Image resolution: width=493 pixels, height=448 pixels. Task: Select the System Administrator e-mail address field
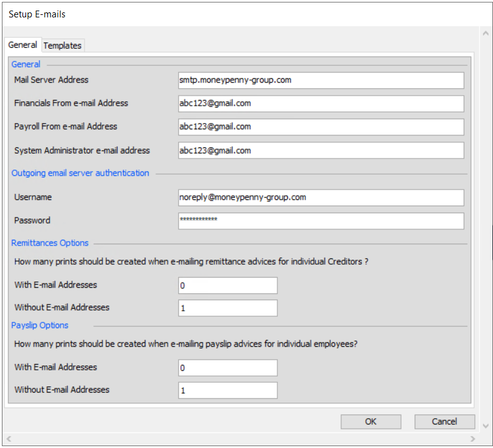(x=321, y=150)
